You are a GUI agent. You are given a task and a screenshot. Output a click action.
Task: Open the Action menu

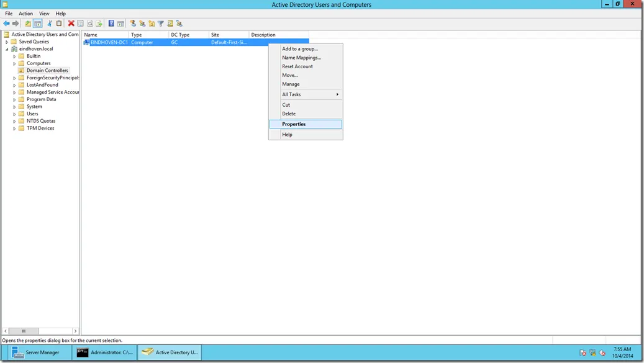coord(25,14)
